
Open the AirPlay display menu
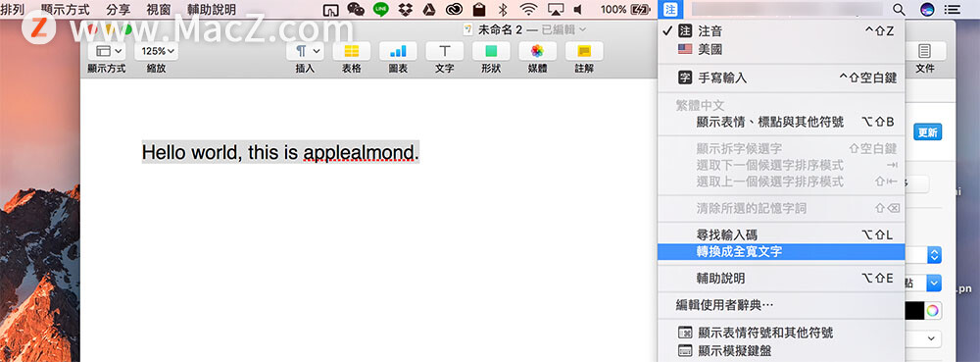tap(555, 10)
